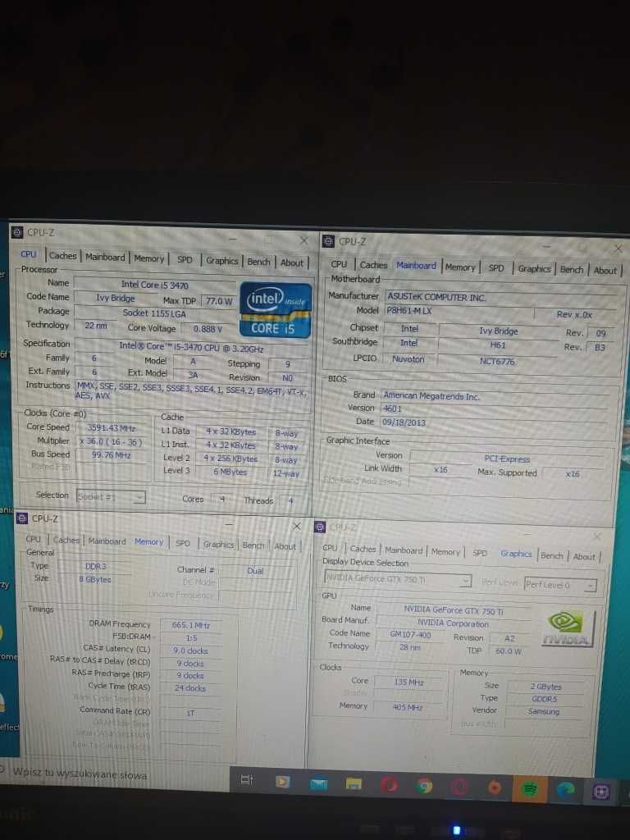The image size is (630, 840).
Task: Open Spotify from the taskbar
Action: 530,788
